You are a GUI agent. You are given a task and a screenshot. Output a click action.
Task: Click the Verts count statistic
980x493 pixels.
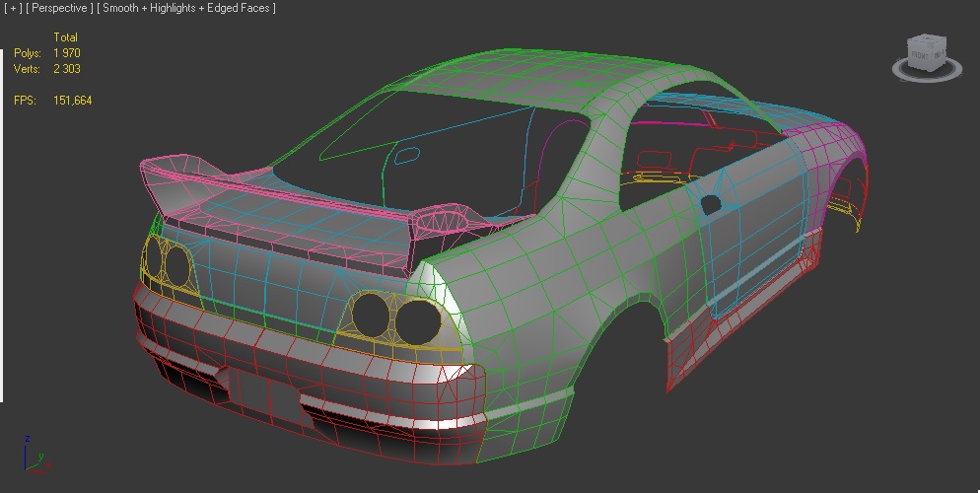66,69
